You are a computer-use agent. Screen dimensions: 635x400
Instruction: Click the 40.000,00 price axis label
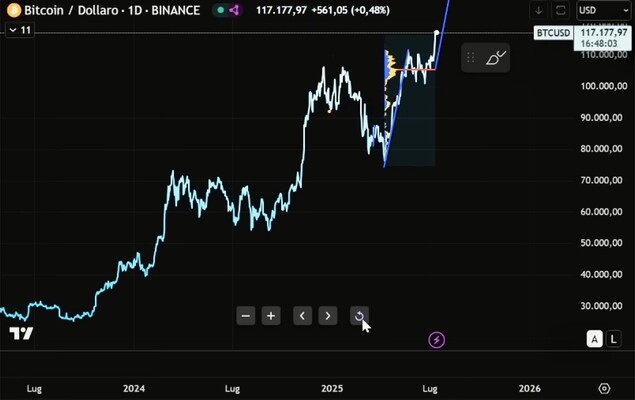(x=601, y=274)
